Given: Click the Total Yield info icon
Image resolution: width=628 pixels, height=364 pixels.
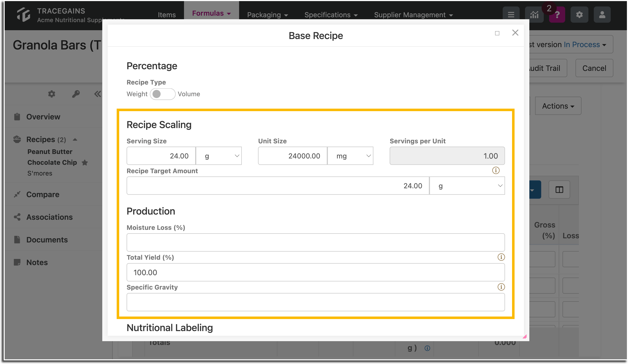Looking at the screenshot, I should [501, 257].
